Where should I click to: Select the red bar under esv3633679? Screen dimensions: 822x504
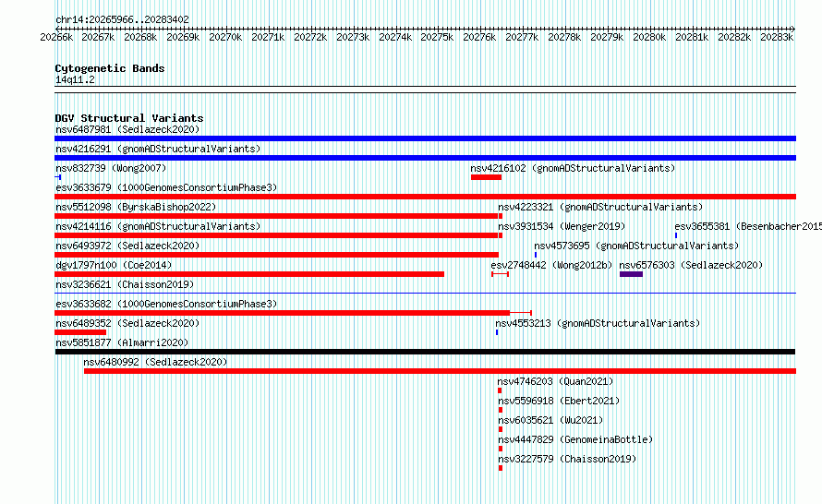coord(425,197)
